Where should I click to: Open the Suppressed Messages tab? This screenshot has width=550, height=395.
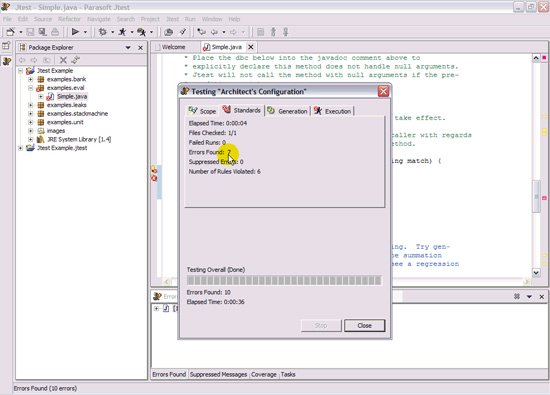pyautogui.click(x=218, y=374)
